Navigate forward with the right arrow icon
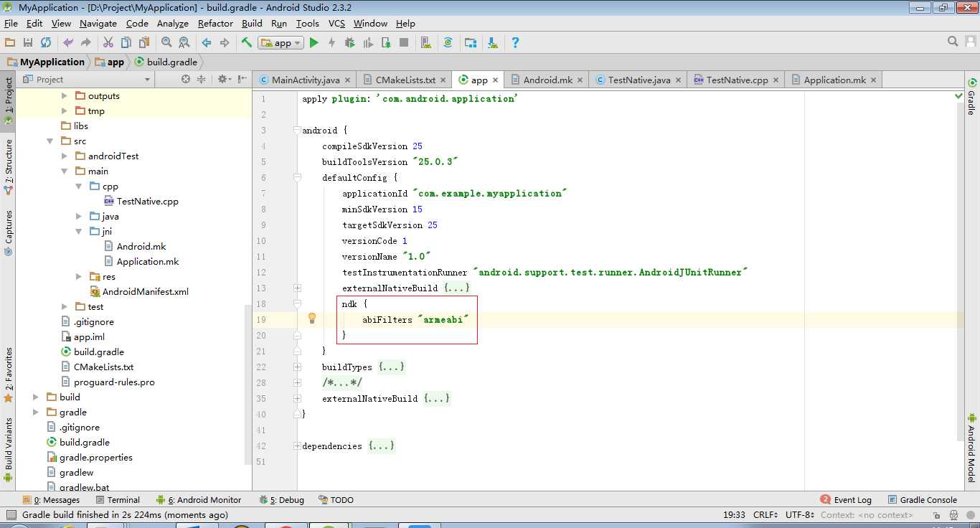The height and width of the screenshot is (528, 980). click(x=225, y=43)
